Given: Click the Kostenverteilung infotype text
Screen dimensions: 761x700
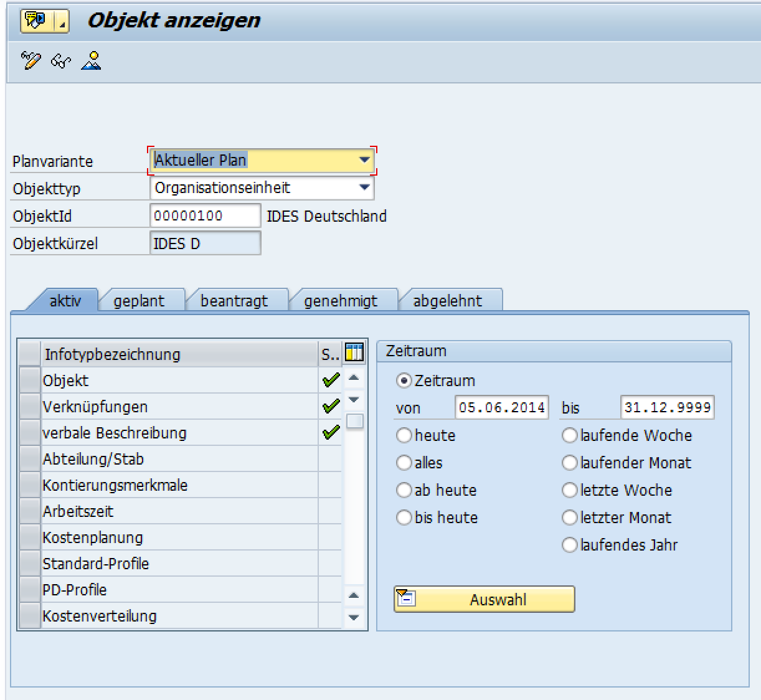Looking at the screenshot, I should [x=99, y=616].
